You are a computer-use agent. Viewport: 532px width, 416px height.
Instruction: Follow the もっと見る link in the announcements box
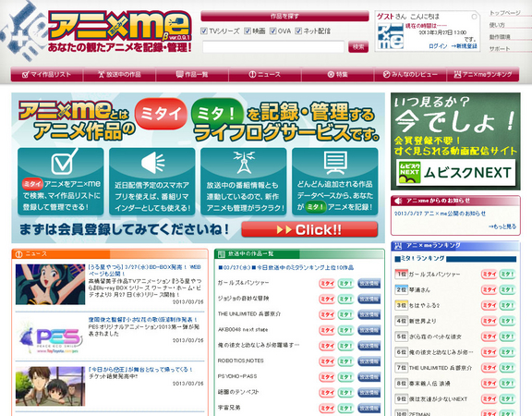tap(502, 226)
